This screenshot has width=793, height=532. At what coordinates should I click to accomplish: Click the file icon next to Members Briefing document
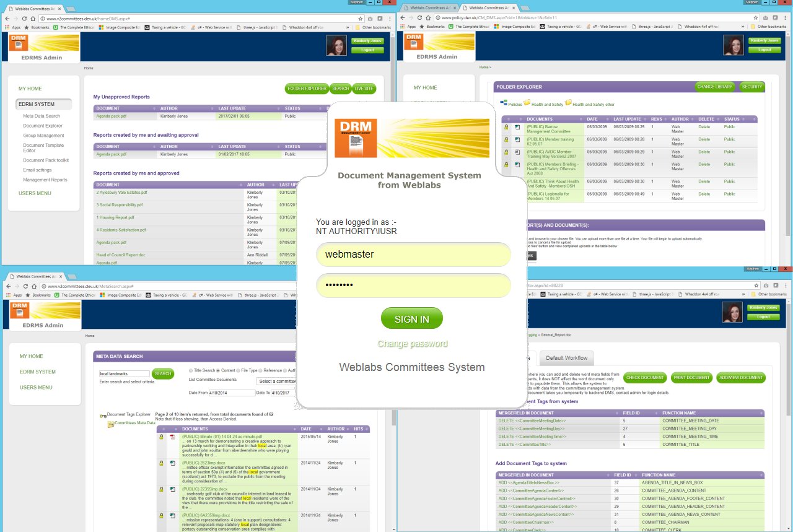517,164
